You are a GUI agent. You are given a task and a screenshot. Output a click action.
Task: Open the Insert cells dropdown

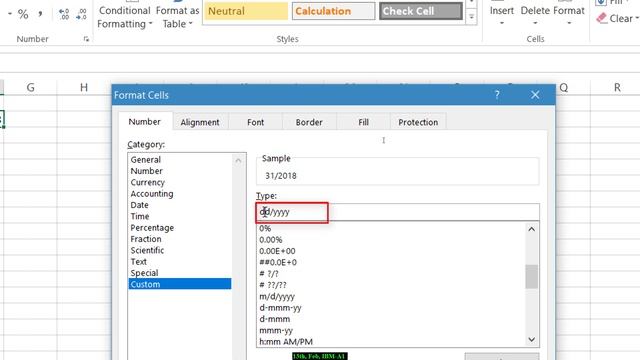coord(502,23)
